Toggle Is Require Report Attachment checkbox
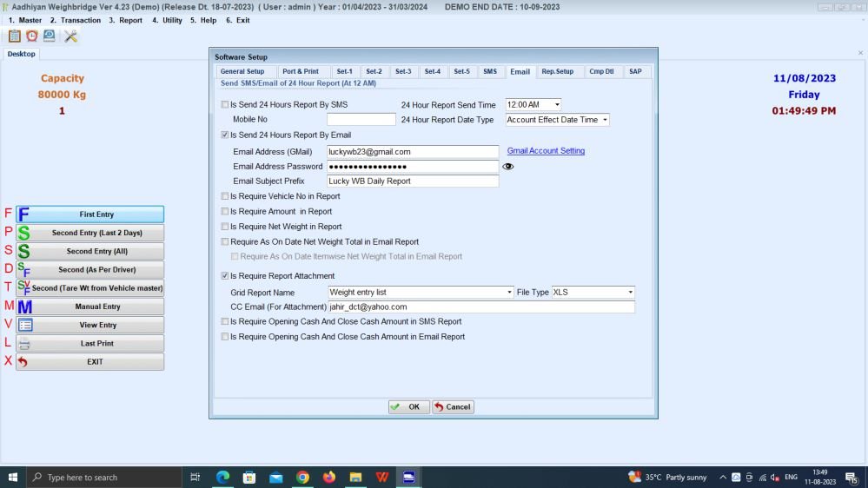Viewport: 868px width, 488px height. [x=226, y=276]
